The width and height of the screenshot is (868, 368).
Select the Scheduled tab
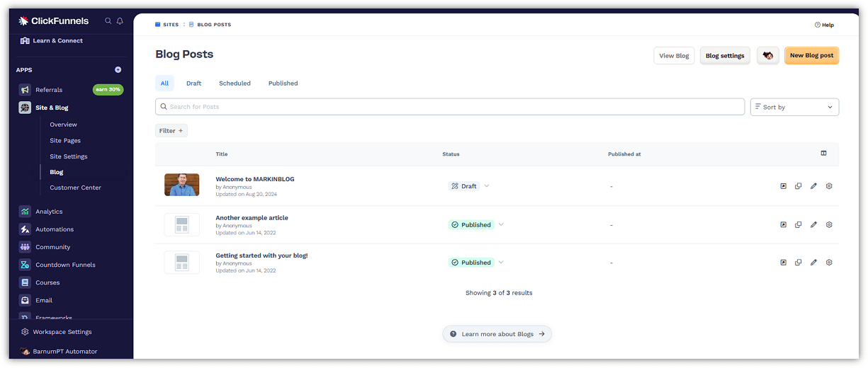235,84
